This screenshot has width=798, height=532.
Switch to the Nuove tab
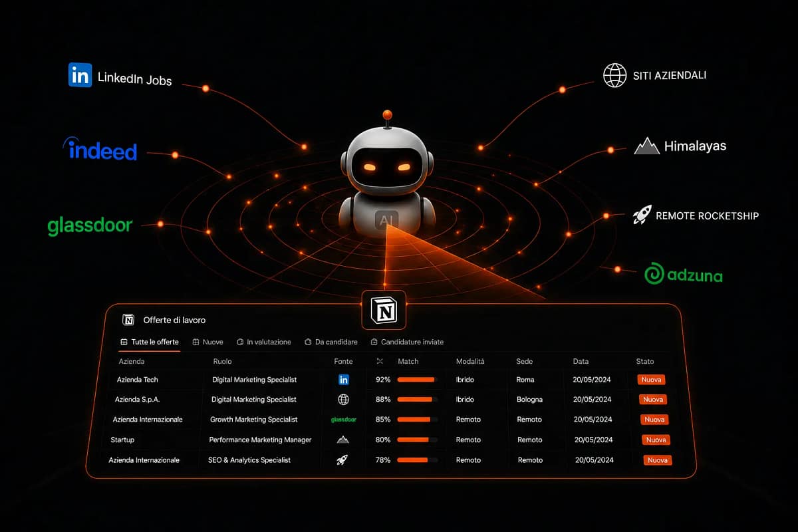[208, 342]
